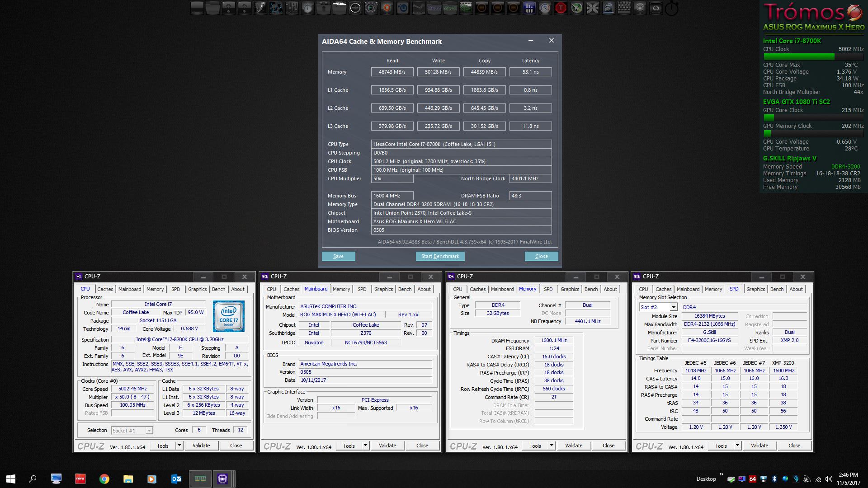Open Outlook from the taskbar
868x488 pixels.
(176, 479)
